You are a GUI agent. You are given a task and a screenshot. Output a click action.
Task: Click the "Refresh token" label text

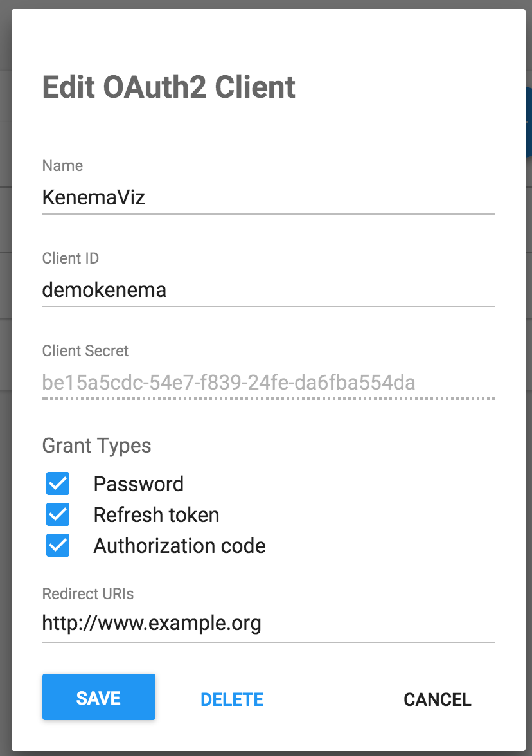pyautogui.click(x=156, y=514)
